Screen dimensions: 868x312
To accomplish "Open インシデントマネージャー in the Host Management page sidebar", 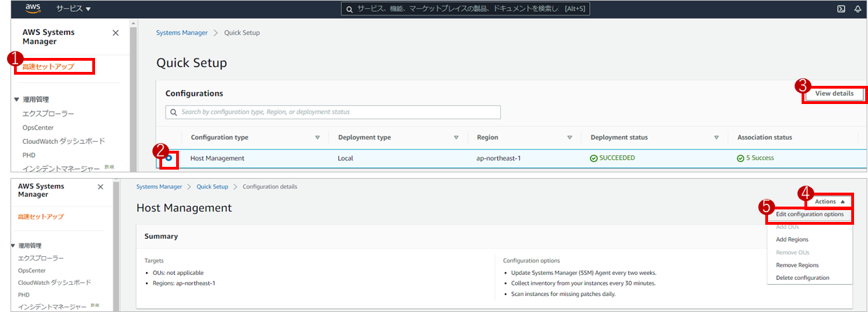I will pos(52,306).
